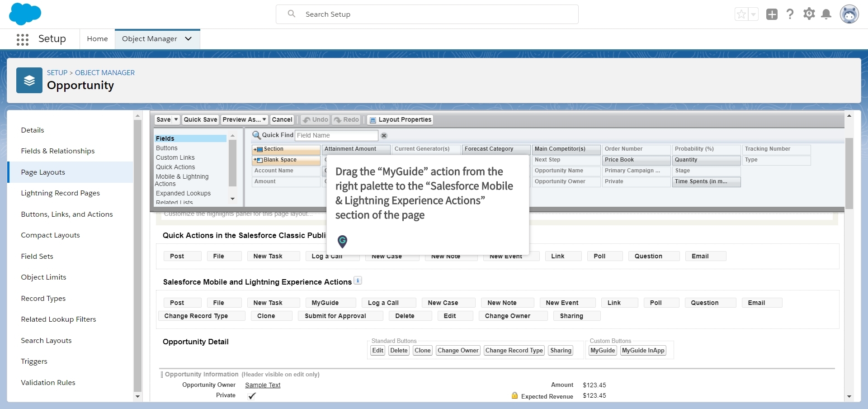Viewport: 868px width, 409px height.
Task: Toggle the Private sample checkbox
Action: click(x=252, y=396)
